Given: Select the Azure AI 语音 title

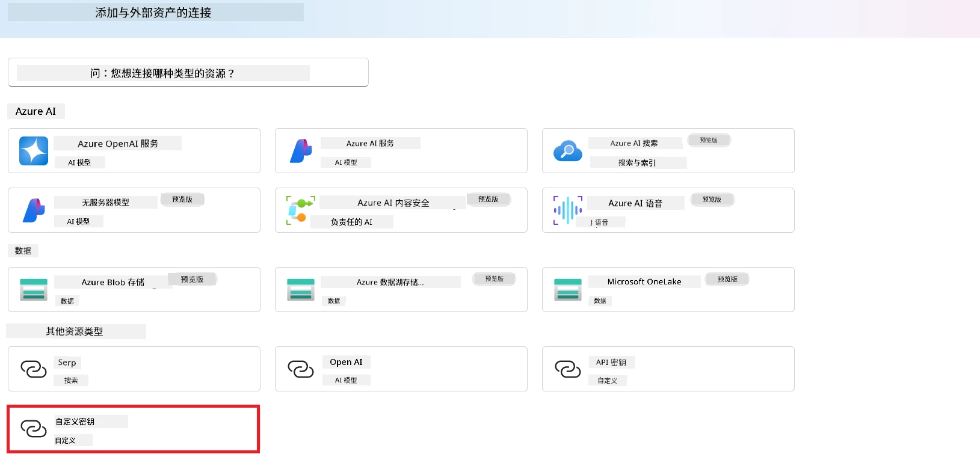Looking at the screenshot, I should (x=635, y=203).
